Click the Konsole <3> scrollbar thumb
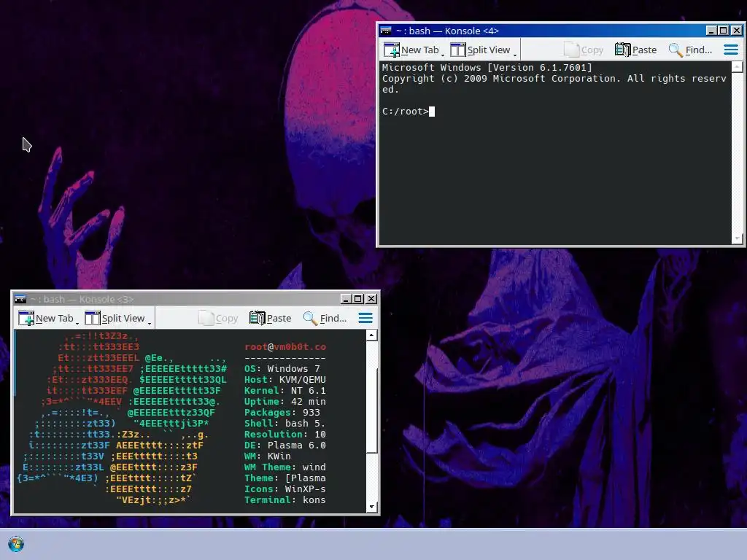 pos(371,411)
